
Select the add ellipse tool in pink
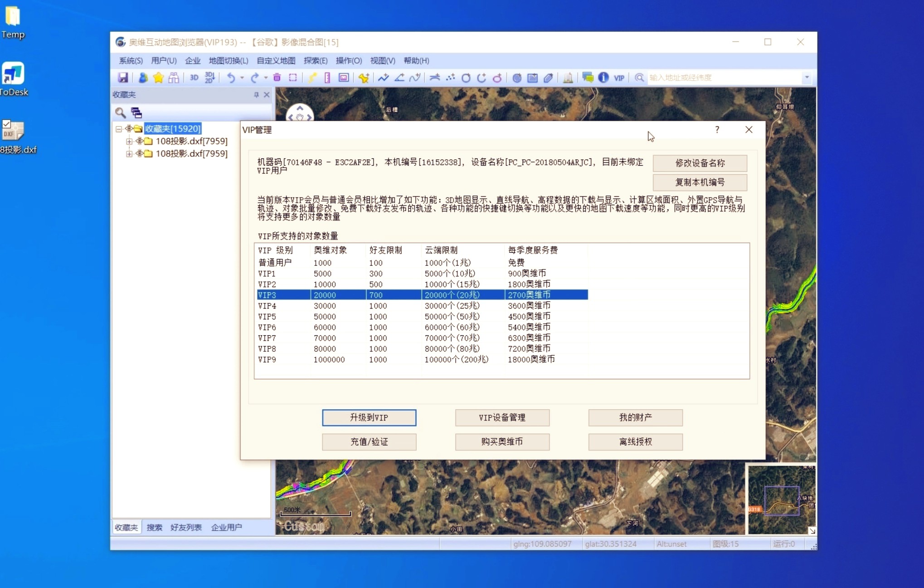[497, 78]
